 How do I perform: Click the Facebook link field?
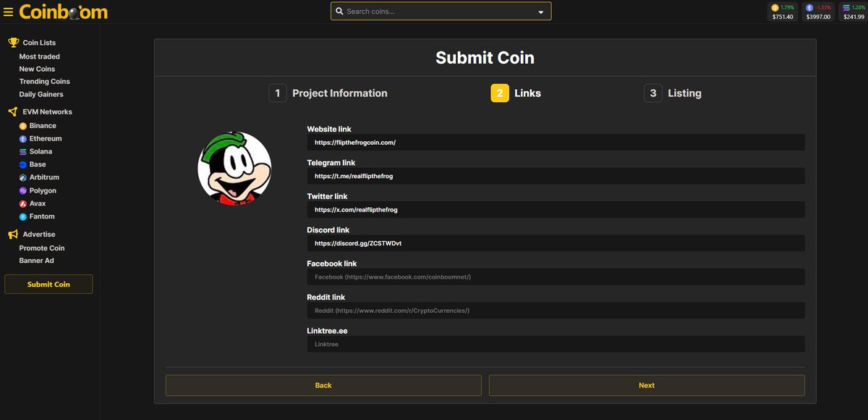click(556, 277)
